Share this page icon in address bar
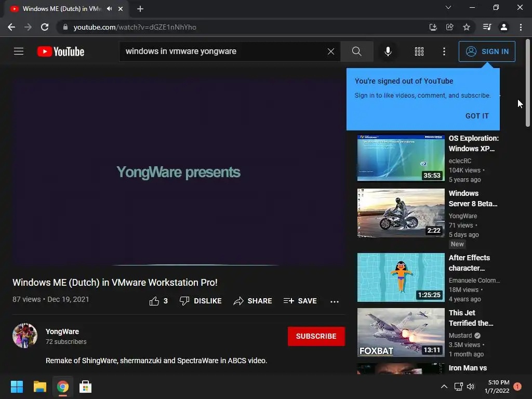Viewport: 532px width, 399px height. click(x=449, y=27)
